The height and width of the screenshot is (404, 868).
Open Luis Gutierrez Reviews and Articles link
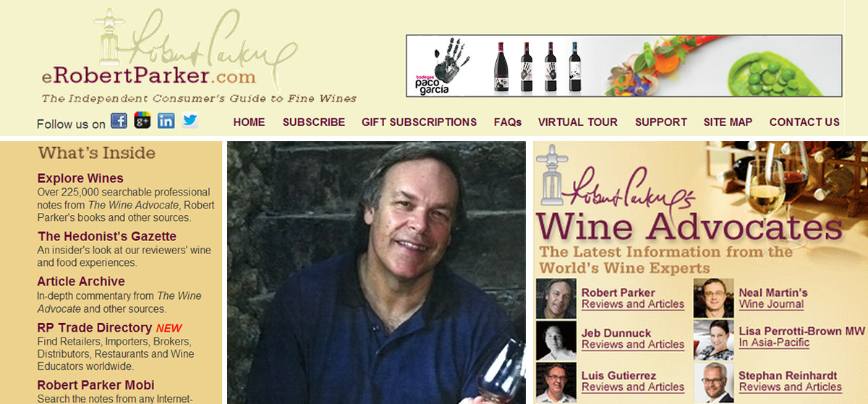pos(633,387)
